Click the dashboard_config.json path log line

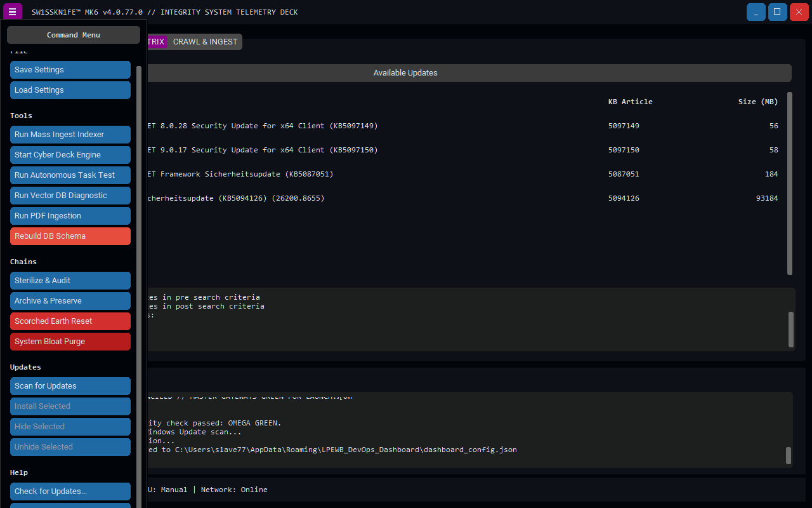[x=332, y=450]
